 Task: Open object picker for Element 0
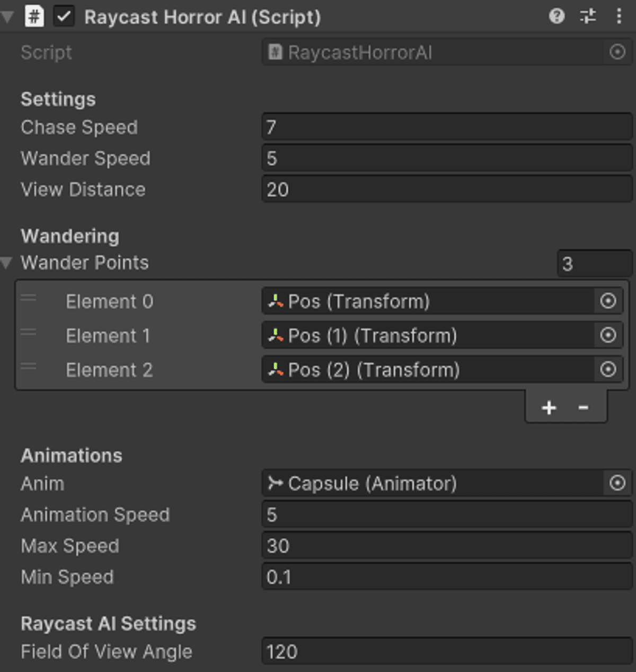click(x=608, y=301)
